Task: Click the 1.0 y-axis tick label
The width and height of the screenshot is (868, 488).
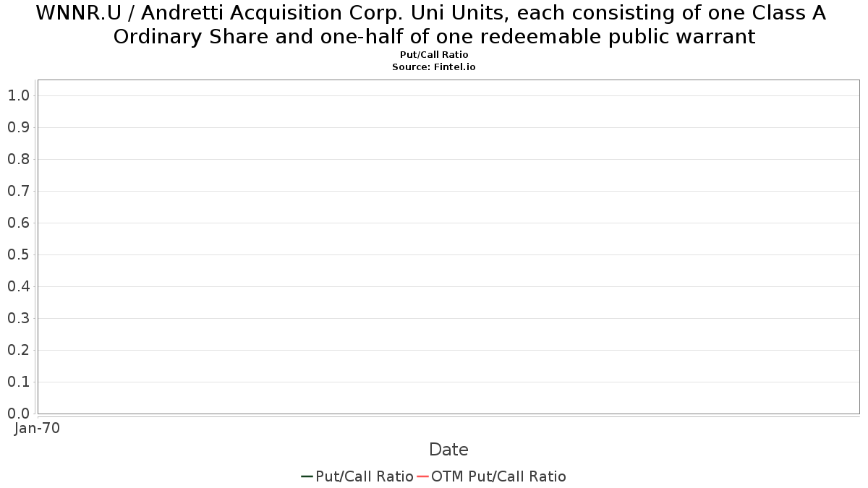Action: pyautogui.click(x=18, y=95)
